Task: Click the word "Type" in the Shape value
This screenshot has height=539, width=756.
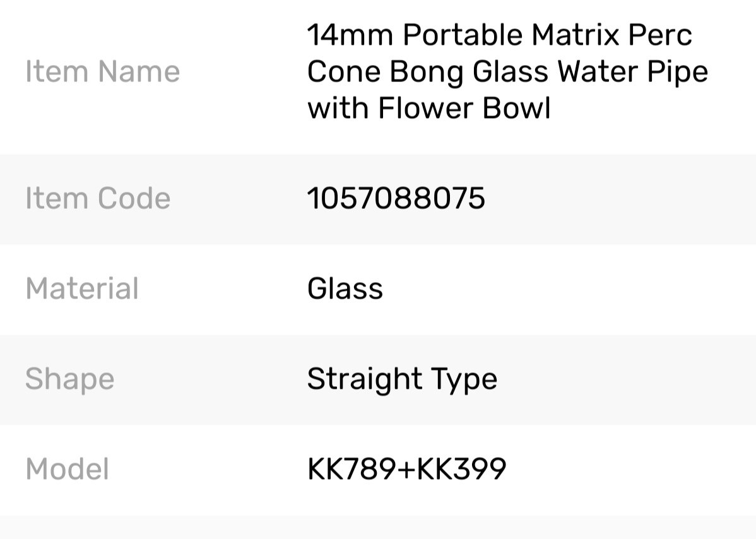Action: [464, 379]
